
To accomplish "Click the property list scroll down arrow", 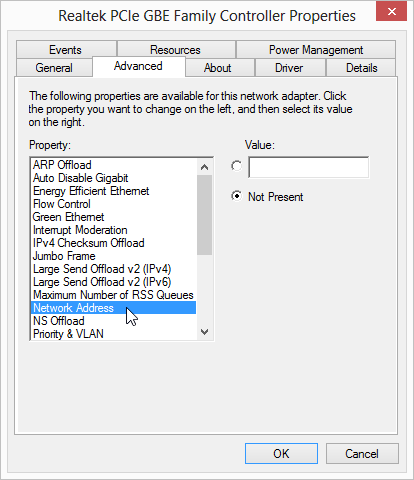I will pos(205,332).
